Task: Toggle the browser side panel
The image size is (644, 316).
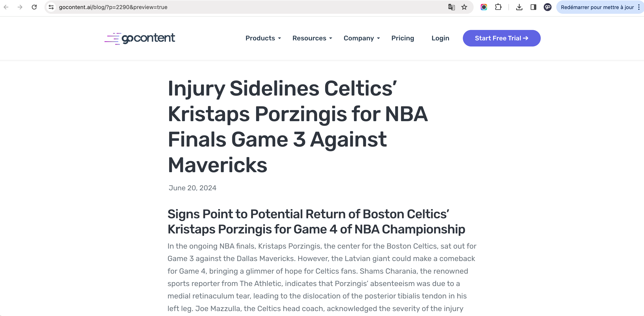Action: [x=533, y=7]
